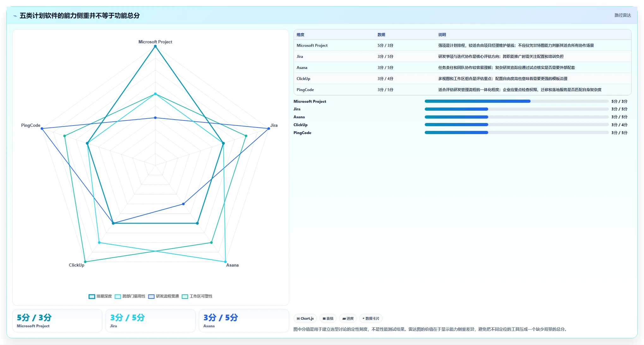
Task: Click the Asana radar axis label
Action: (232, 265)
